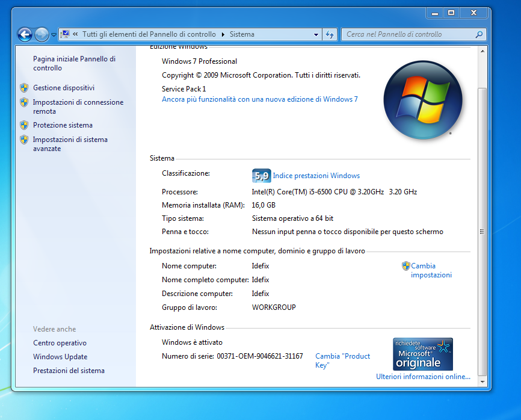Viewport: 521px width, 420px height.
Task: Select "Tutti gli elementi del Pannello di controllo" breadcrumb
Action: pos(150,35)
